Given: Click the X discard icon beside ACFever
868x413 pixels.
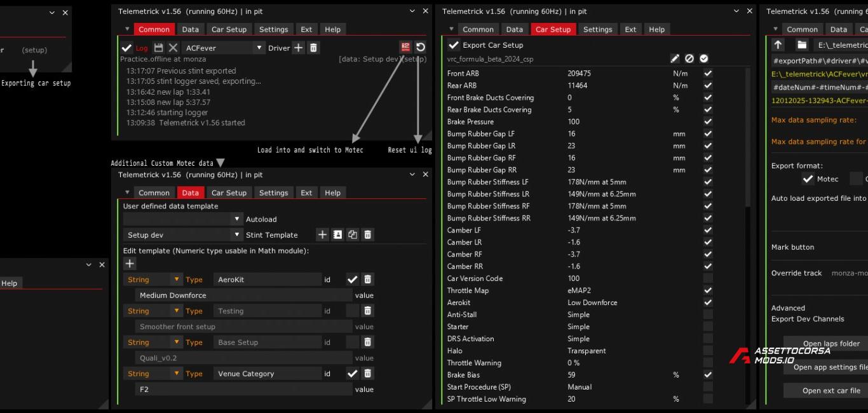Looking at the screenshot, I should pos(173,48).
